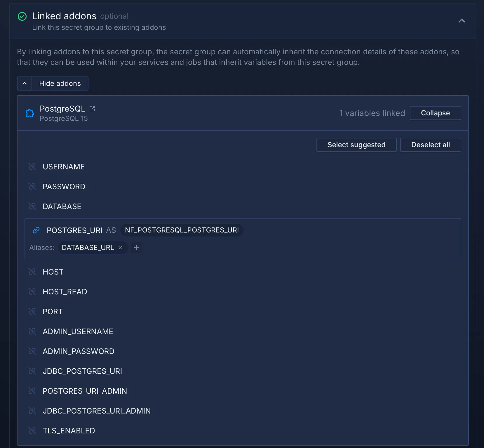This screenshot has height=448, width=484.
Task: Click the green Linked addons check icon
Action: click(x=22, y=16)
